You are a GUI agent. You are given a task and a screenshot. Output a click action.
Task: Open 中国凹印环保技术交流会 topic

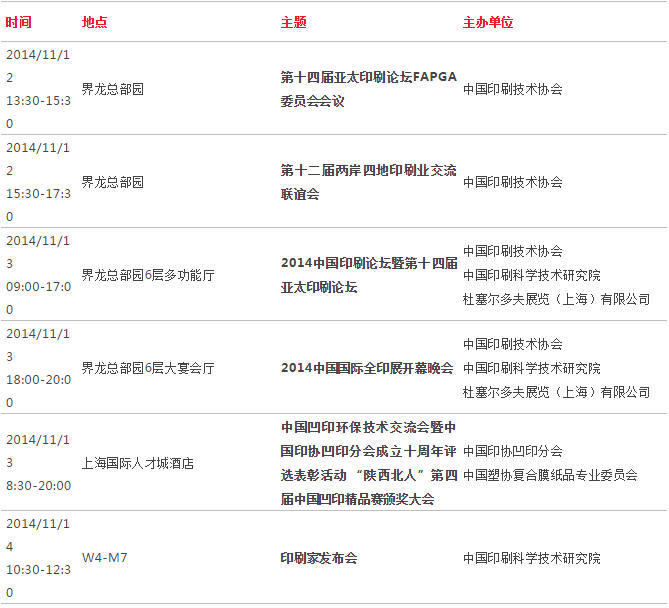(369, 463)
